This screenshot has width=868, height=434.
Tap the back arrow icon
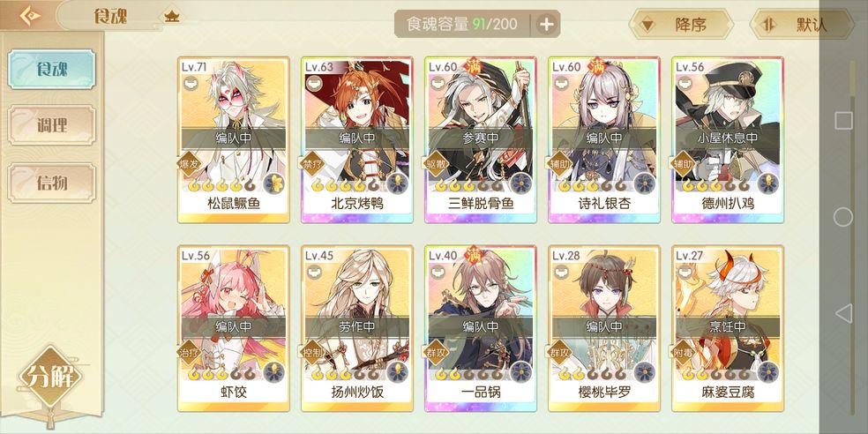click(29, 15)
